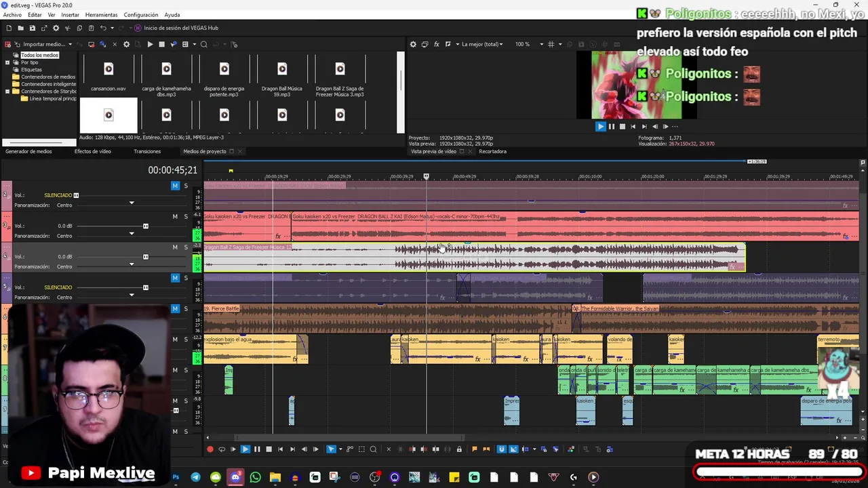Toggle Mute on track 4
Viewport: 868px width, 488px height.
(x=175, y=247)
